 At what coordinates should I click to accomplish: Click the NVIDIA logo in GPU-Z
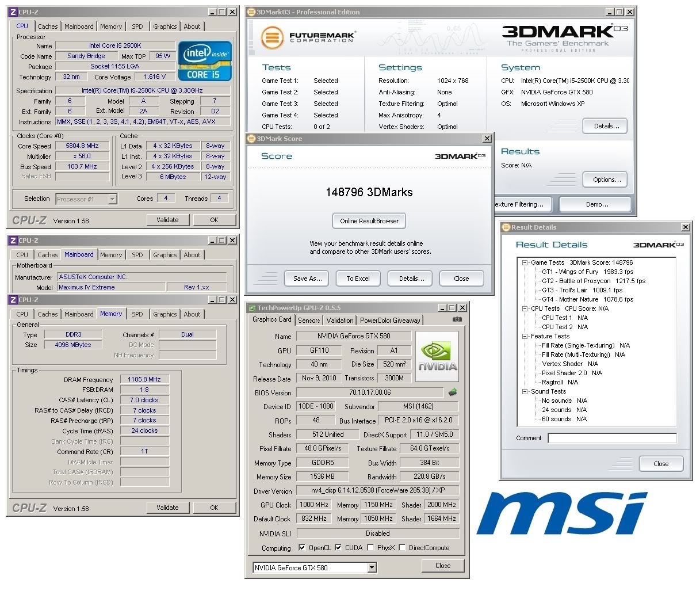(437, 357)
